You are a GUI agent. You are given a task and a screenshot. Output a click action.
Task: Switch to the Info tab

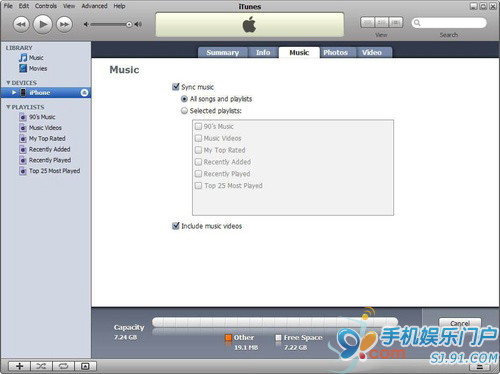(263, 52)
